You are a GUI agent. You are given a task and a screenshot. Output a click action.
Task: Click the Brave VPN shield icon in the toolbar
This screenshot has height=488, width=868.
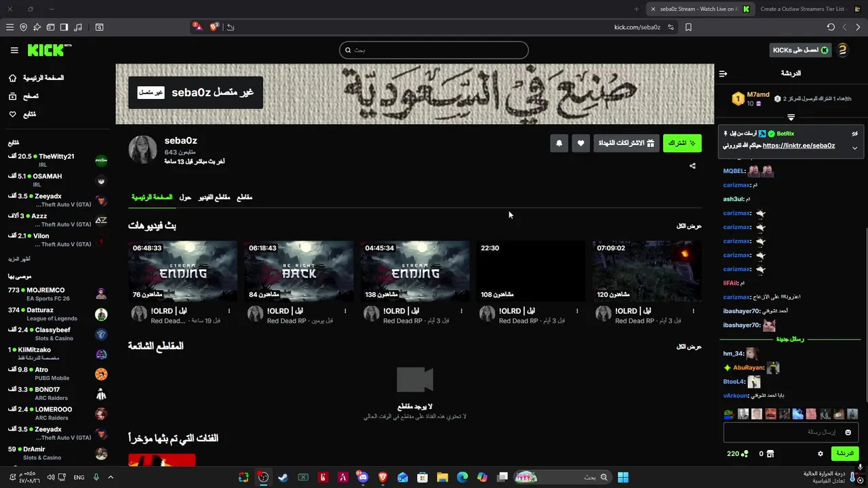(23, 27)
